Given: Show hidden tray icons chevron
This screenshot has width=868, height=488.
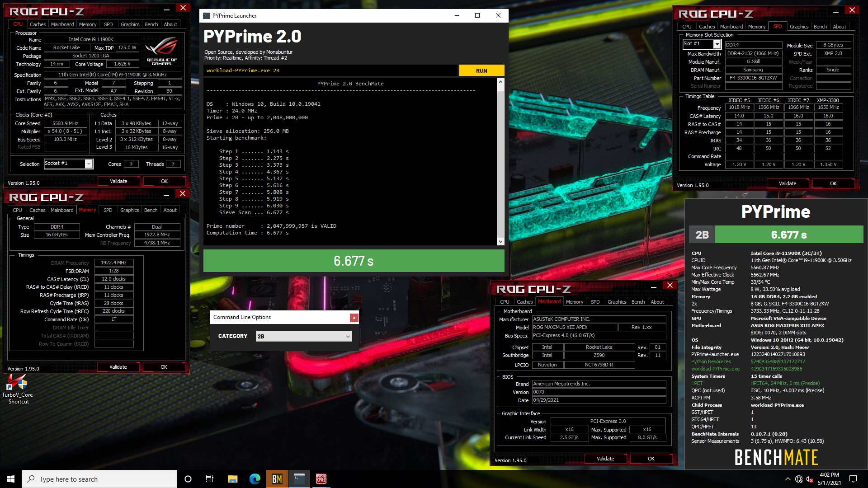Looking at the screenshot, I should (x=788, y=479).
